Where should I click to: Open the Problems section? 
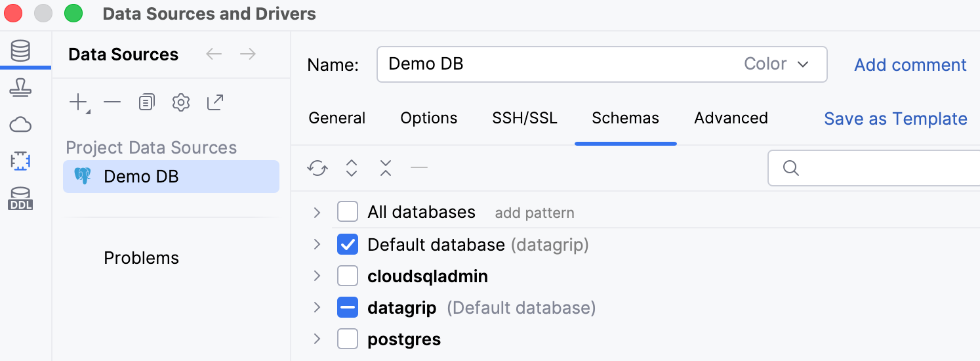(x=142, y=258)
